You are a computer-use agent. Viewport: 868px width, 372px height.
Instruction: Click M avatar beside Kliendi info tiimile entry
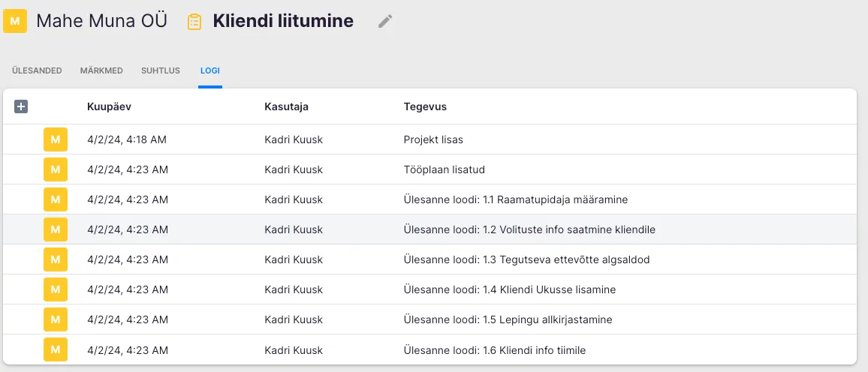click(55, 349)
